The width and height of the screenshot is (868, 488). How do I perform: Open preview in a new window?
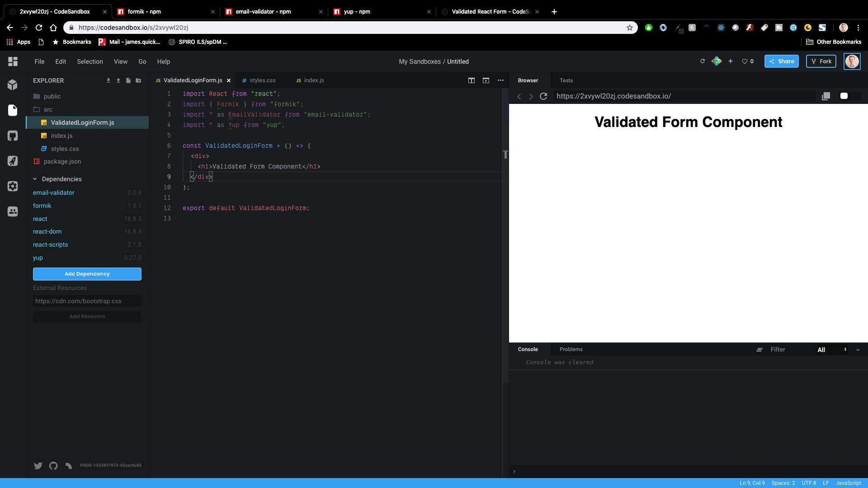(826, 96)
